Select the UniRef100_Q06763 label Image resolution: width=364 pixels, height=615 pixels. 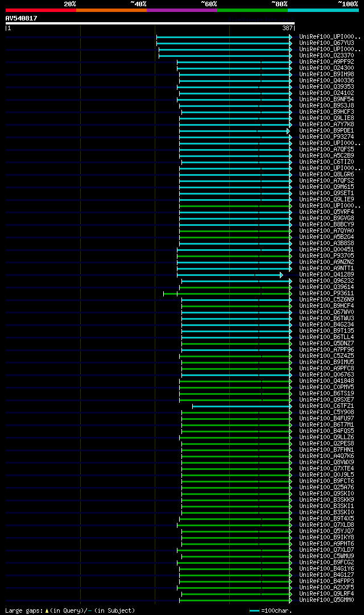pyautogui.click(x=326, y=375)
